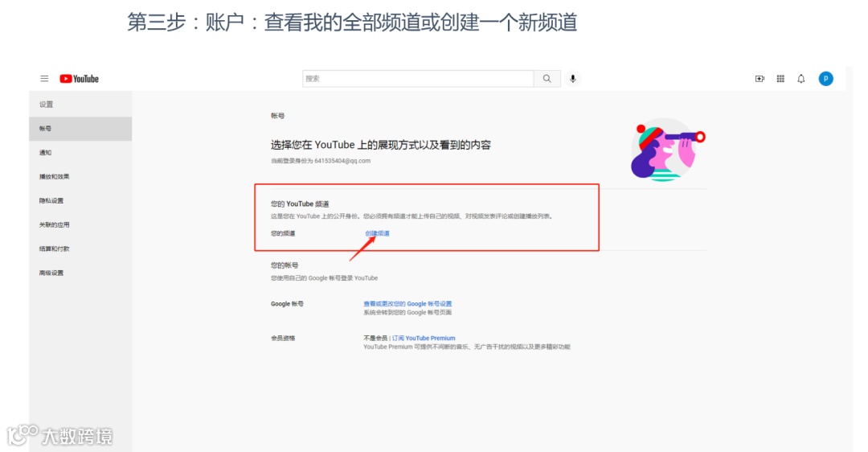The height and width of the screenshot is (452, 868).
Task: Click the 不是会员 status text
Action: coord(375,338)
